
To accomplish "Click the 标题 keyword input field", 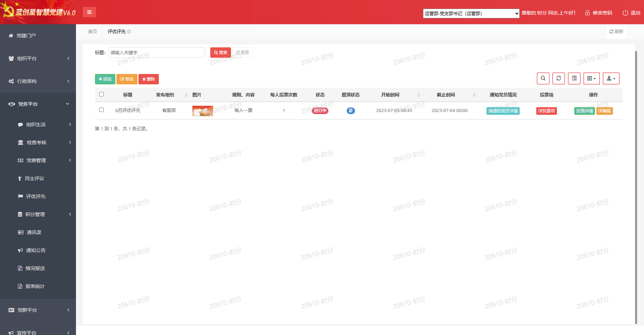I will click(157, 53).
